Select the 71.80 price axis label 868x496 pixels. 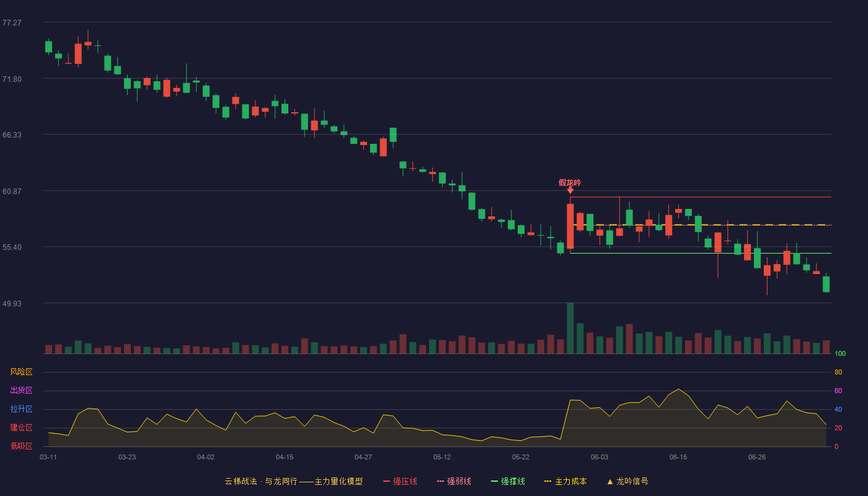coord(12,79)
